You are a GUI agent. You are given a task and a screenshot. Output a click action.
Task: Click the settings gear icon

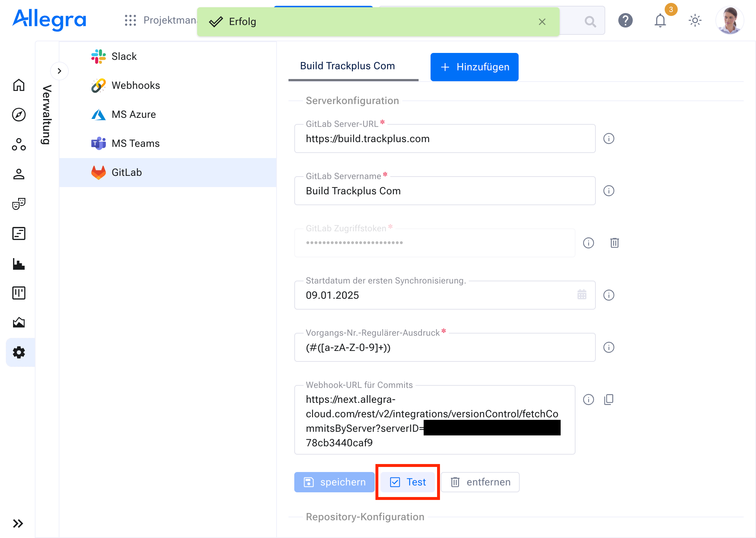(19, 352)
